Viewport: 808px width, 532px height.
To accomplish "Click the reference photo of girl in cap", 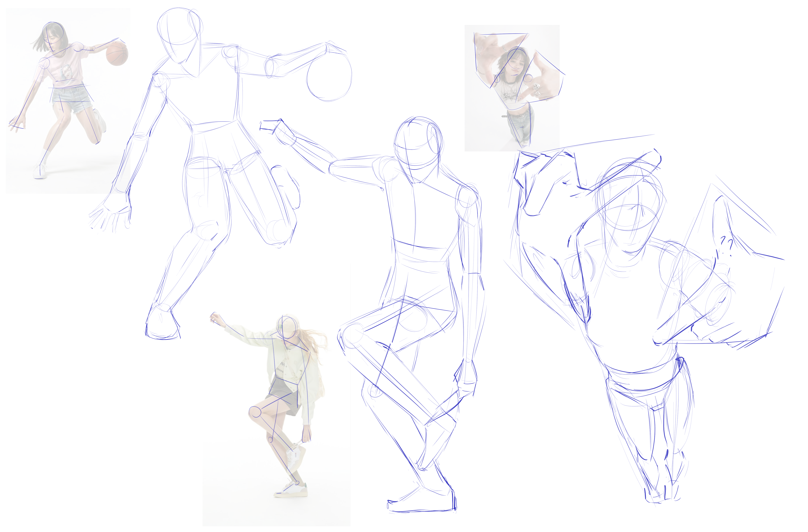I will [x=276, y=395].
